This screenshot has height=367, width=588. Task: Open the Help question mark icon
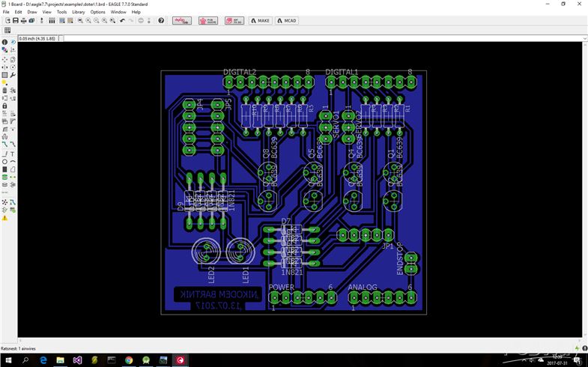161,21
